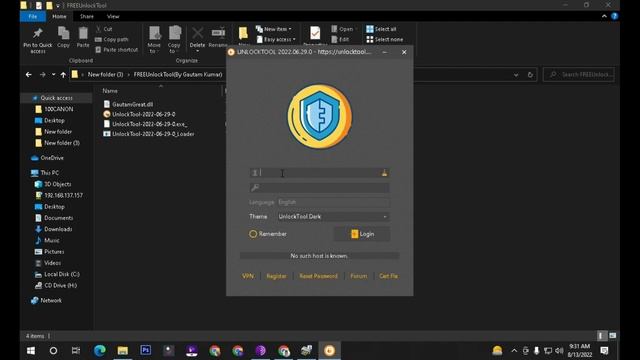Open the Theme UnlockTool Dark dropdown
This screenshot has width=640, height=360.
[x=333, y=217]
